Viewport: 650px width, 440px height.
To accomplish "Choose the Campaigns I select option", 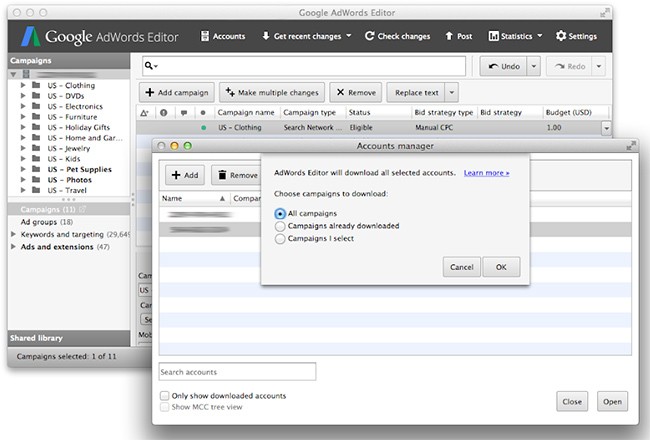I will pos(279,238).
